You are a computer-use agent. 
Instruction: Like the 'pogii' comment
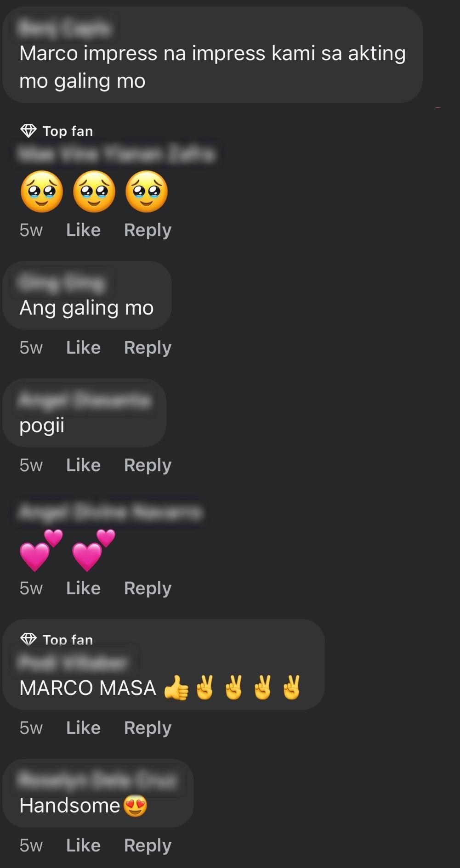click(83, 465)
